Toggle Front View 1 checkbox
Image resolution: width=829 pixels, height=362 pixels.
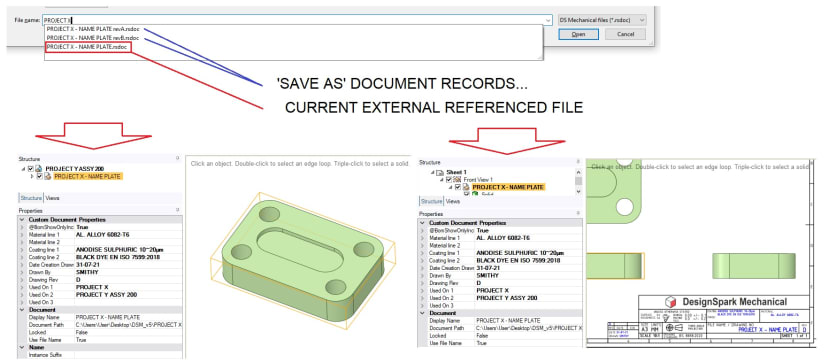click(449, 180)
